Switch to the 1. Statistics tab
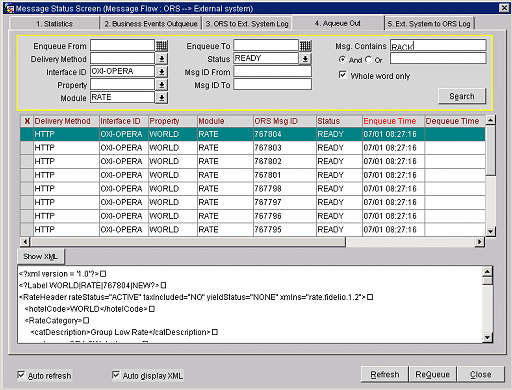512x390 pixels. (55, 24)
